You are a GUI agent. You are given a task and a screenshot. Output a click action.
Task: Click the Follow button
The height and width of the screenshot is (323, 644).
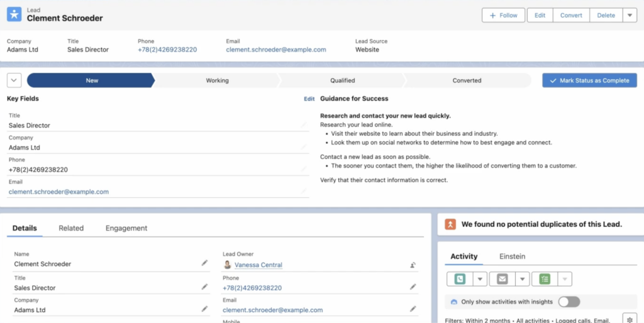pos(504,15)
